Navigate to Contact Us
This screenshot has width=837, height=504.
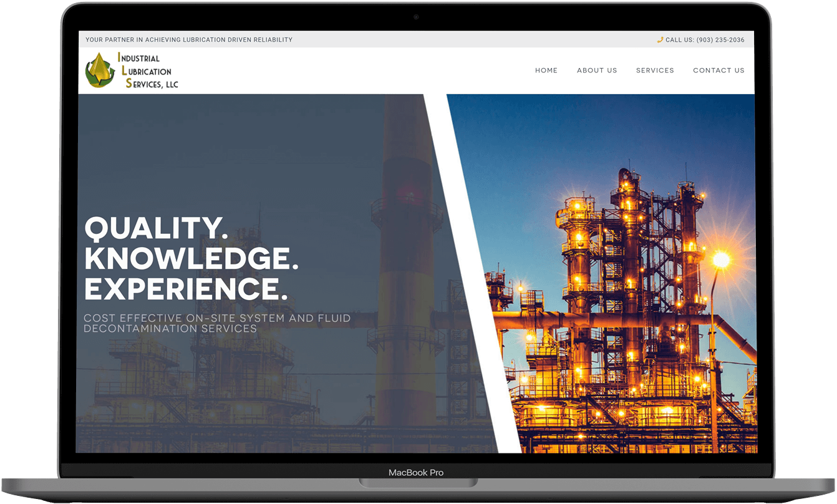point(718,70)
